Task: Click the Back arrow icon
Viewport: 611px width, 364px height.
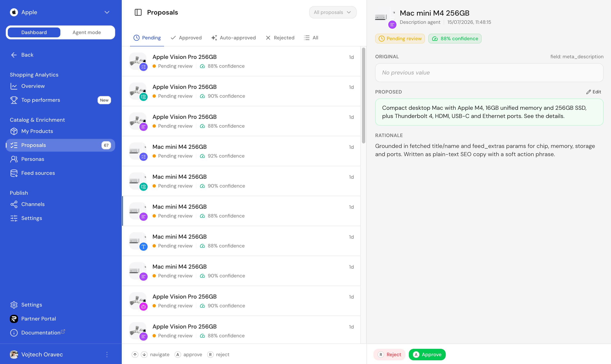Action: tap(14, 55)
